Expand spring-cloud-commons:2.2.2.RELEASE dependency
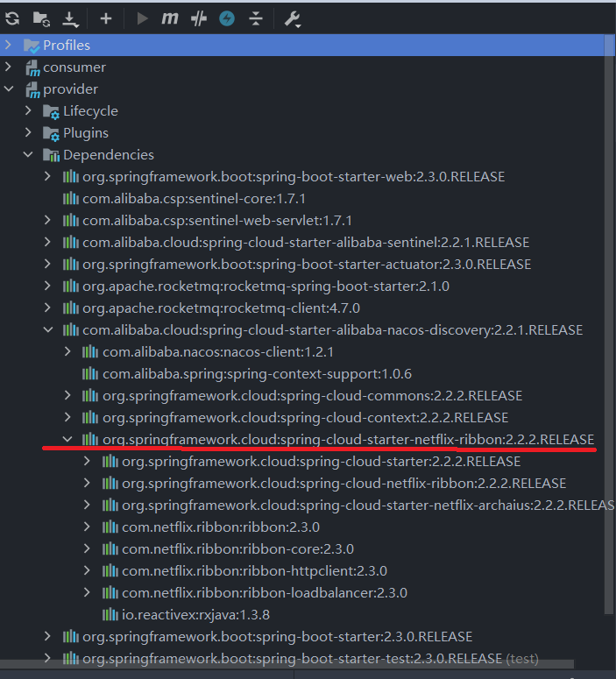Viewport: 616px width, 679px height. (x=67, y=395)
